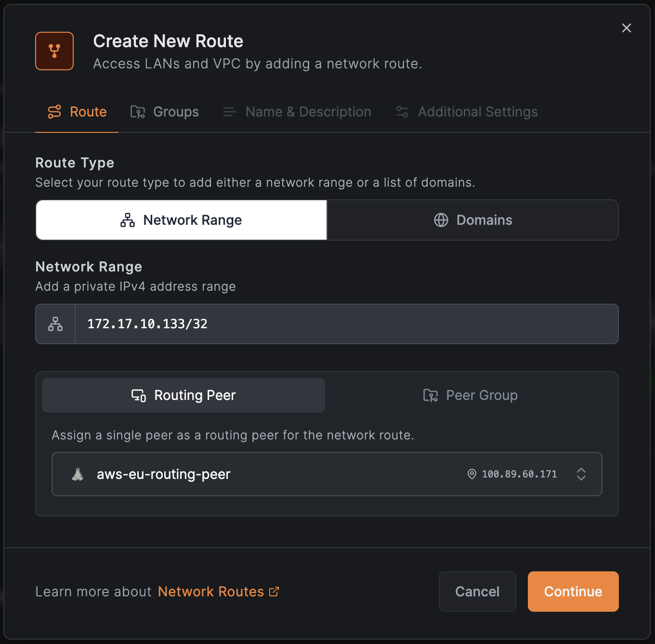Switch route type to Domains

(472, 220)
